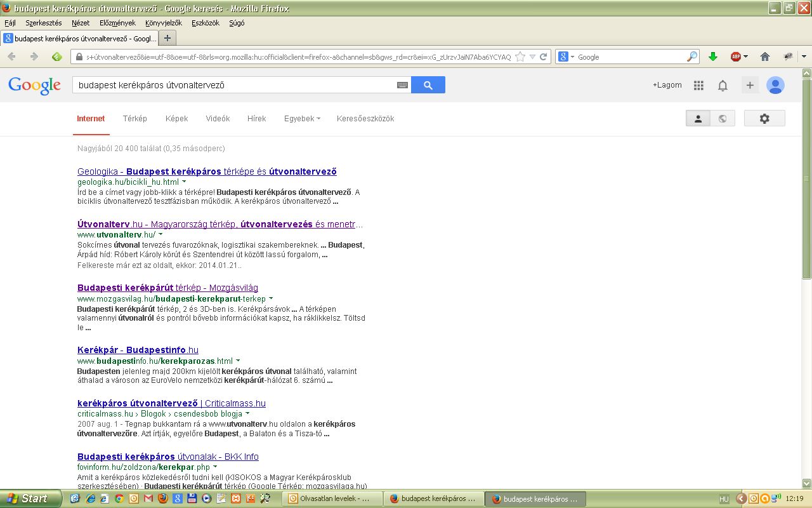Open the Egyebek dropdown
812x508 pixels.
[302, 118]
